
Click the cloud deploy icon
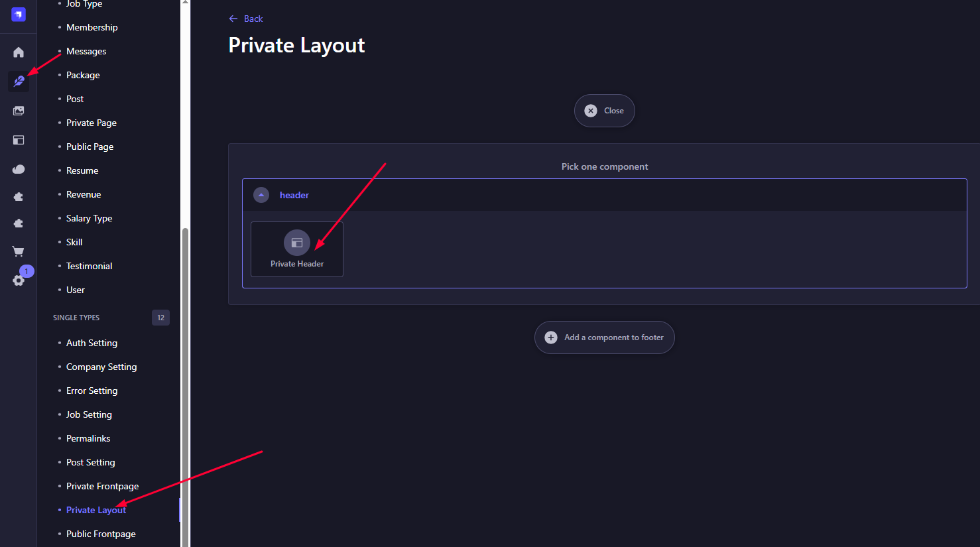19,169
